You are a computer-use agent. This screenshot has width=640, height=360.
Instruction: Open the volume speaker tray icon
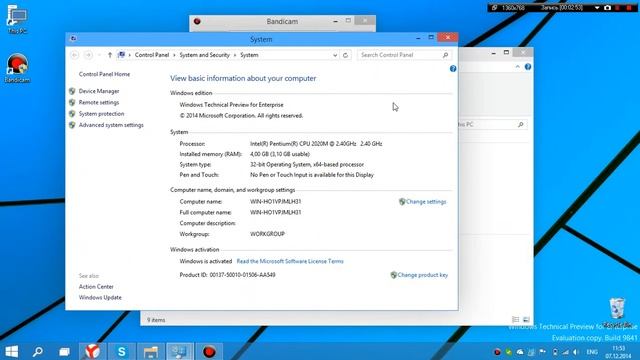pos(576,352)
